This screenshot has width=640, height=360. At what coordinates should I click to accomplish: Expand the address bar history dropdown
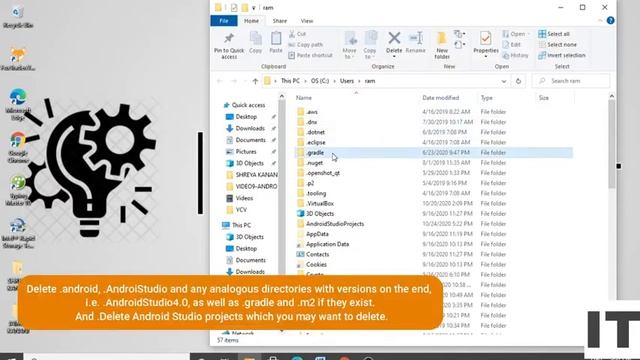click(504, 81)
